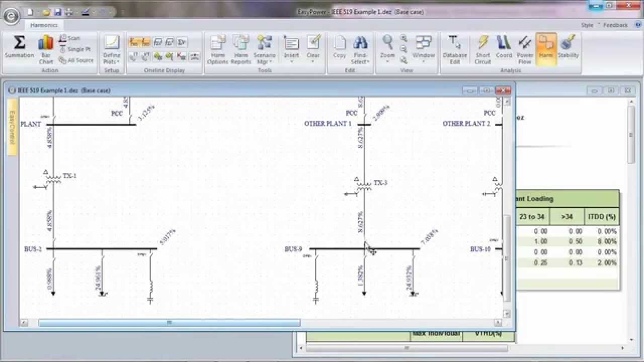Switch to Power Flow analysis
This screenshot has height=362, width=644.
(x=525, y=50)
